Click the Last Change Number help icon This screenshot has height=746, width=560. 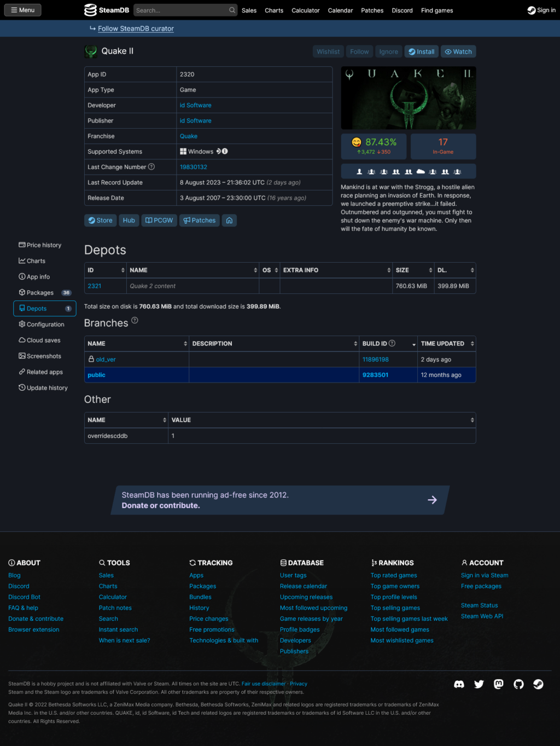(x=151, y=167)
